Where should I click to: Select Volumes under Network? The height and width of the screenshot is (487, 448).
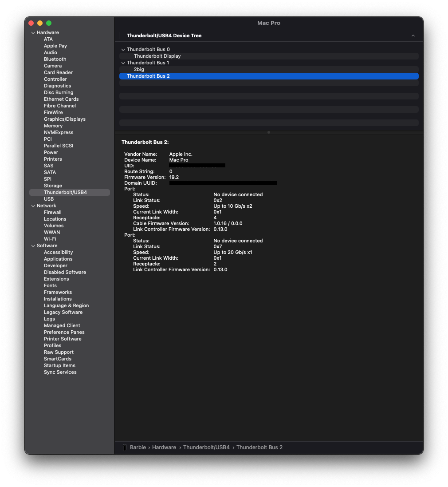[54, 226]
